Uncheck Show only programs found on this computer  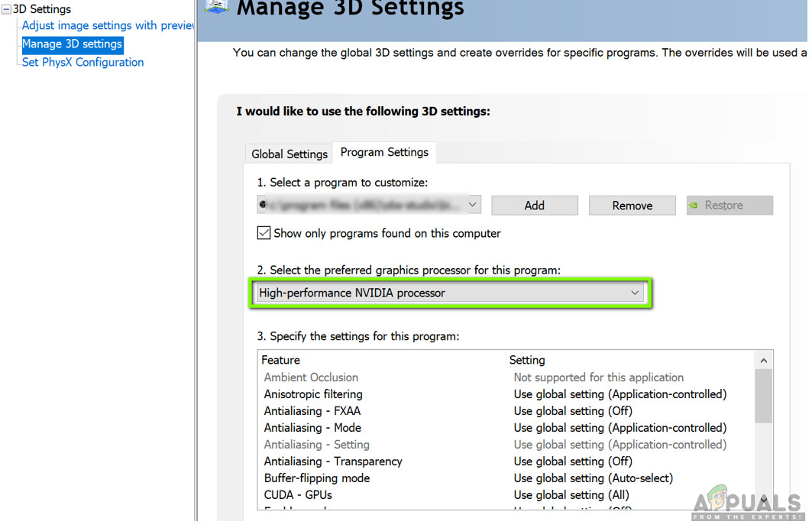(264, 232)
